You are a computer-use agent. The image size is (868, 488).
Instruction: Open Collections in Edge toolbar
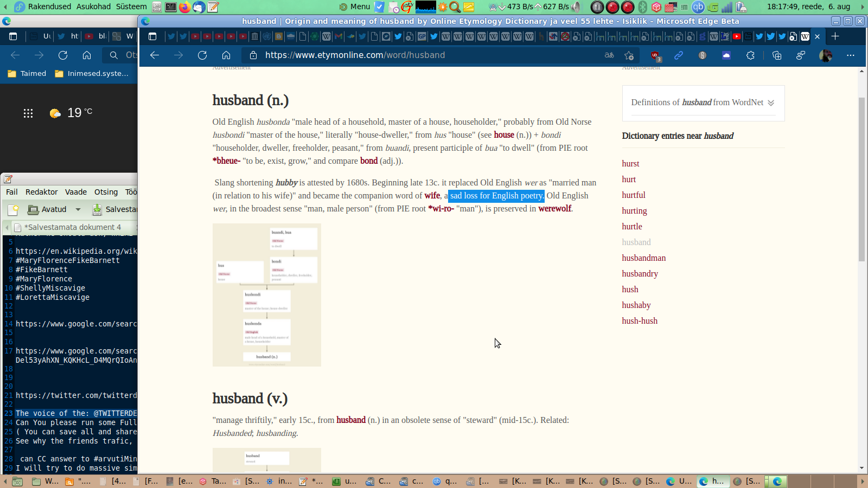click(777, 55)
